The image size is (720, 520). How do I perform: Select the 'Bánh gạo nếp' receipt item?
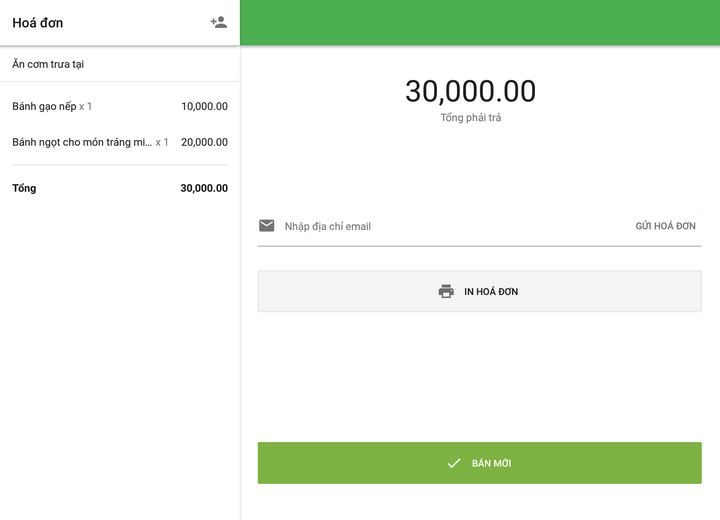[44, 106]
